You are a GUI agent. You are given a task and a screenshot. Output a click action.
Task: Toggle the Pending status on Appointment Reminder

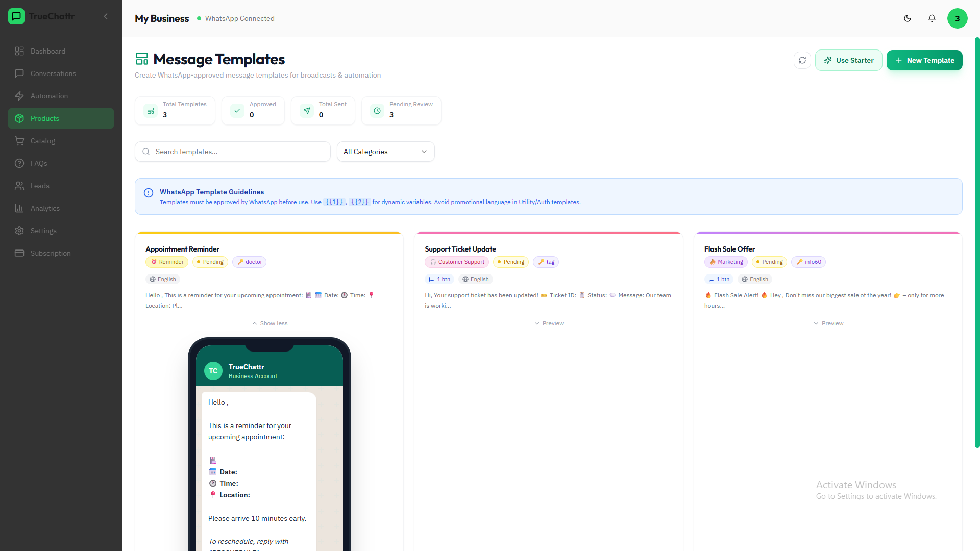point(210,262)
